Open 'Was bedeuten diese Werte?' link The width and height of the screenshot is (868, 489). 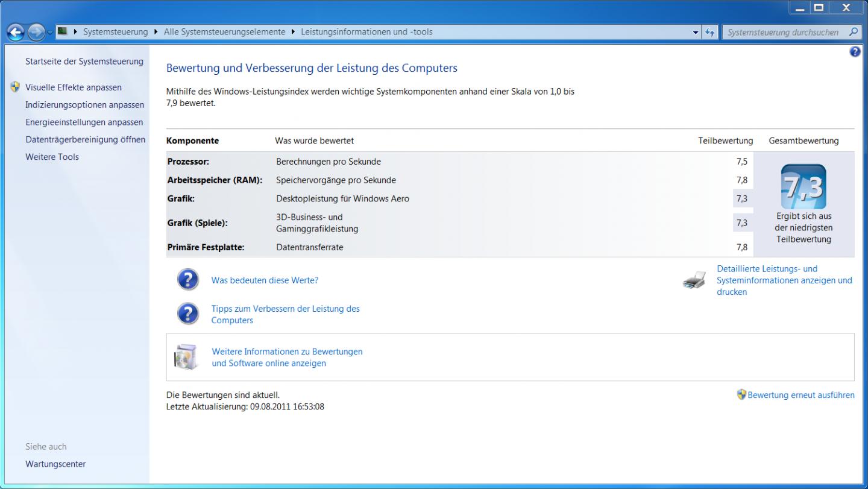click(265, 280)
